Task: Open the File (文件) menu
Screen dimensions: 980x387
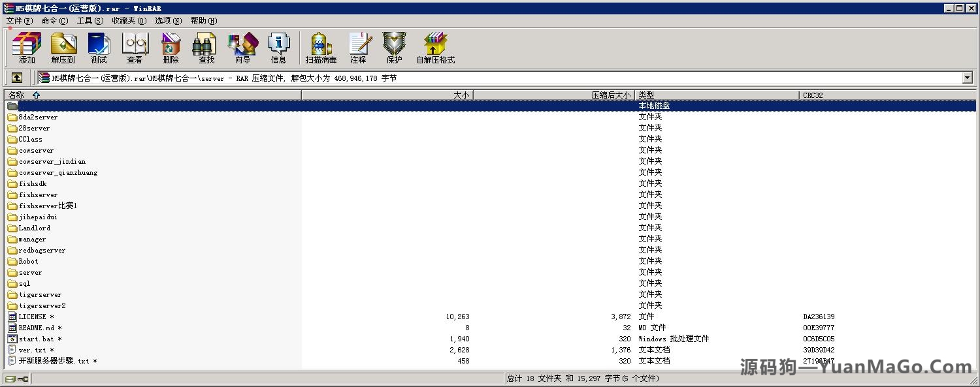Action: pyautogui.click(x=20, y=20)
